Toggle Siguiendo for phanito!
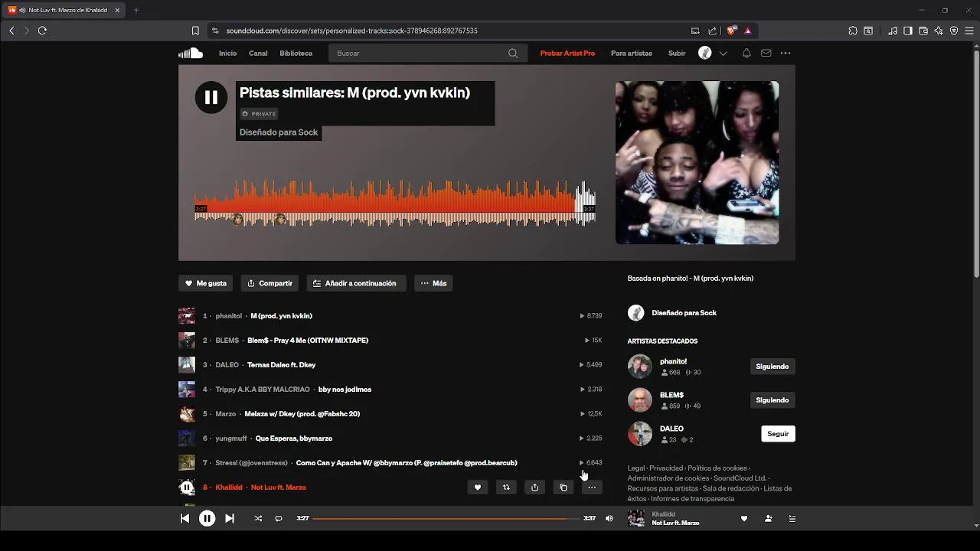The image size is (980, 551). click(772, 367)
